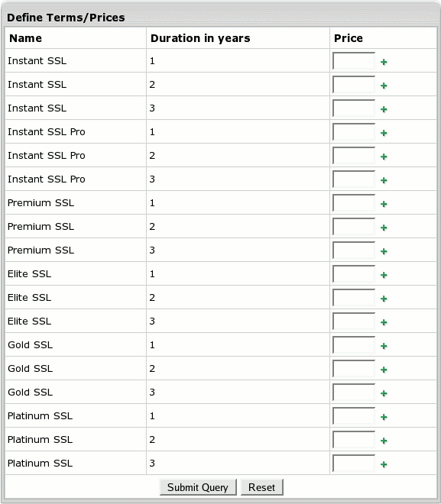Viewport: 441px width, 504px height.
Task: Focus the price field for Instant SSL 2 years
Action: (354, 84)
